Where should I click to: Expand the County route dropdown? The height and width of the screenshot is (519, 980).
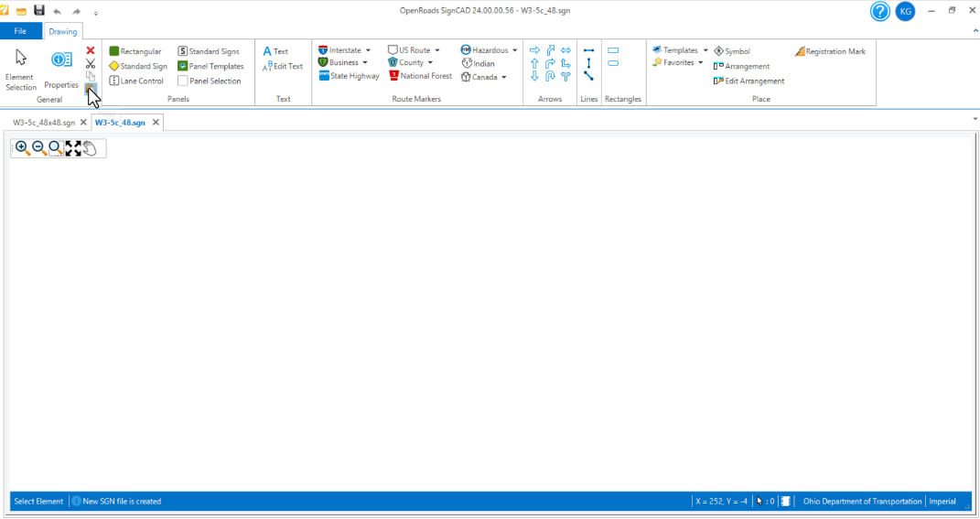(x=430, y=62)
